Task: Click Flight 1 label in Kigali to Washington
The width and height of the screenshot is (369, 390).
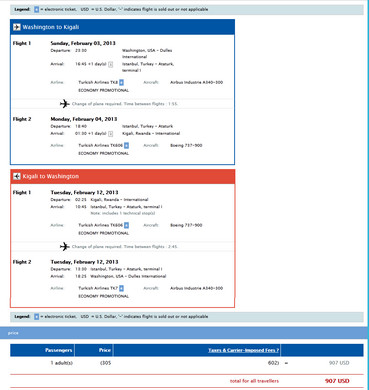Action: pyautogui.click(x=22, y=193)
